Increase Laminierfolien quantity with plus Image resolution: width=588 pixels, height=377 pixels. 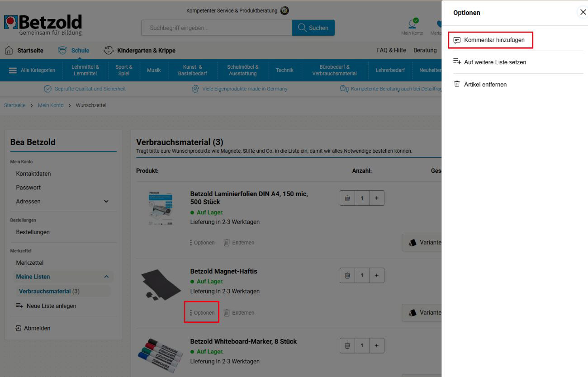click(x=376, y=198)
